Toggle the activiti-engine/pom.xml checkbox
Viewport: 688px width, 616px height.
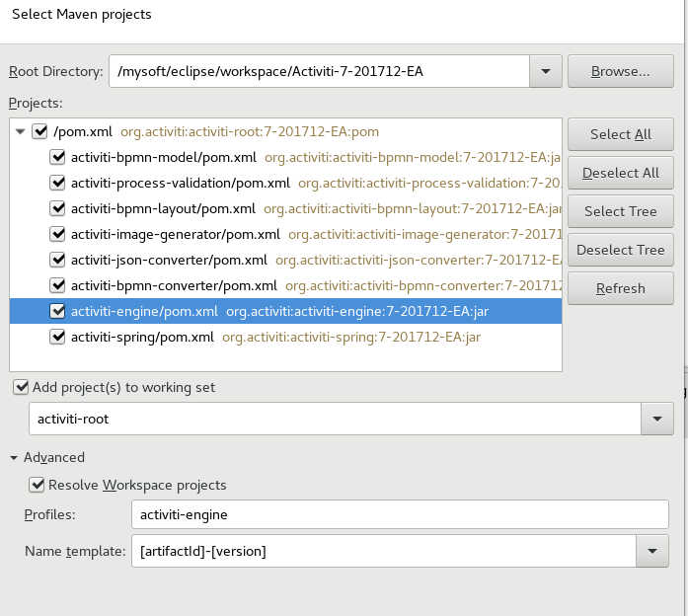(x=57, y=311)
